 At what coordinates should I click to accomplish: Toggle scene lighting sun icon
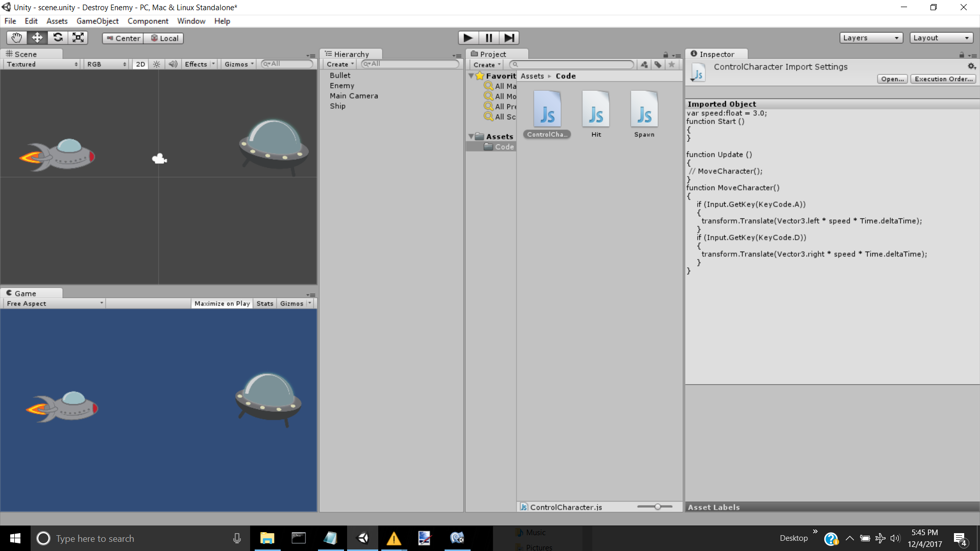click(157, 64)
